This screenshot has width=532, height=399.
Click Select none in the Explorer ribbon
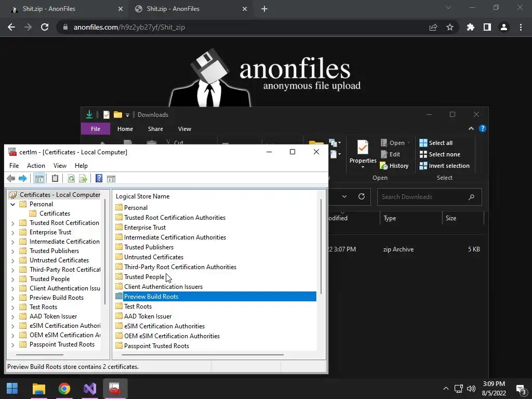[x=440, y=154]
